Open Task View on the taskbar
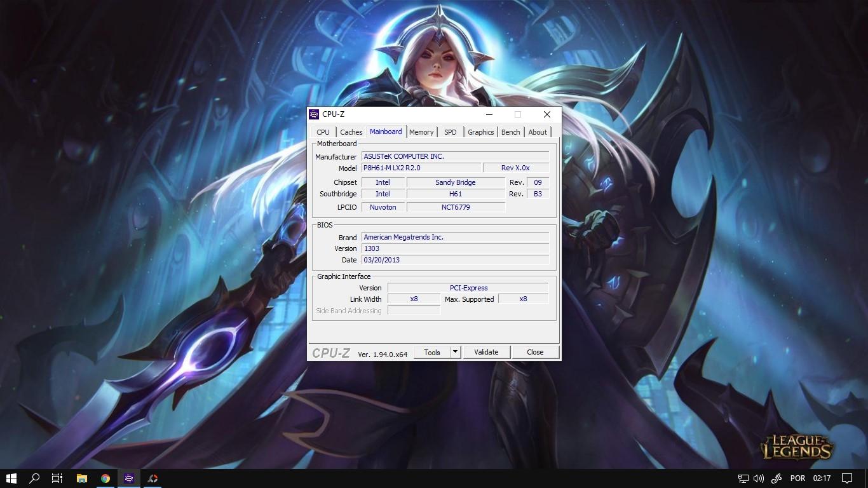This screenshot has height=488, width=868. click(x=57, y=478)
